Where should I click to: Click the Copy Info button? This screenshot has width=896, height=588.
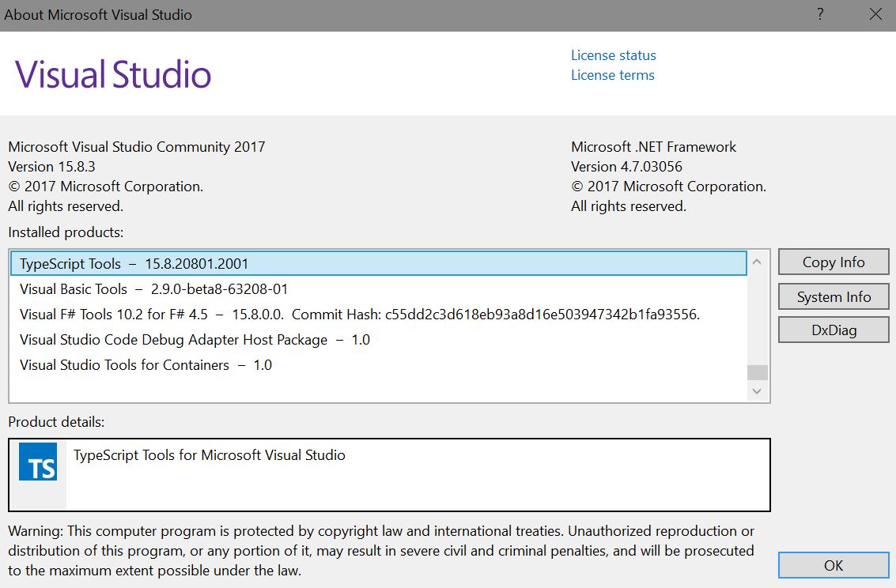pos(834,262)
